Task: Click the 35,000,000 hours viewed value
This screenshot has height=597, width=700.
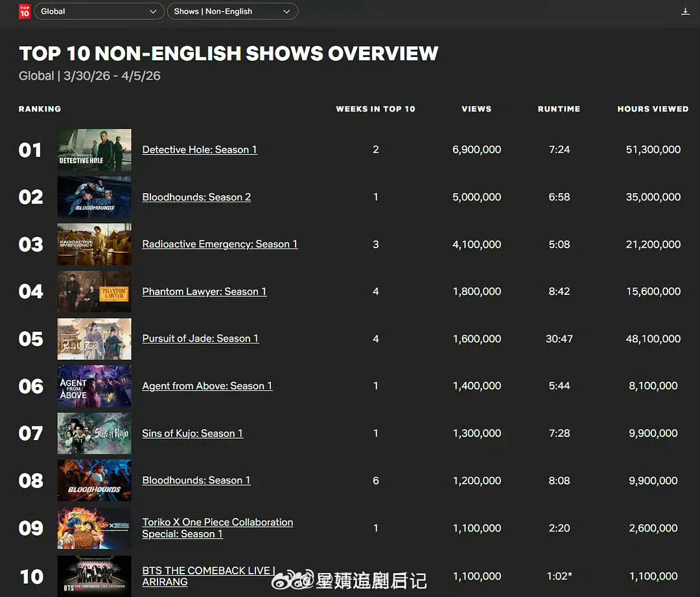Action: click(653, 197)
